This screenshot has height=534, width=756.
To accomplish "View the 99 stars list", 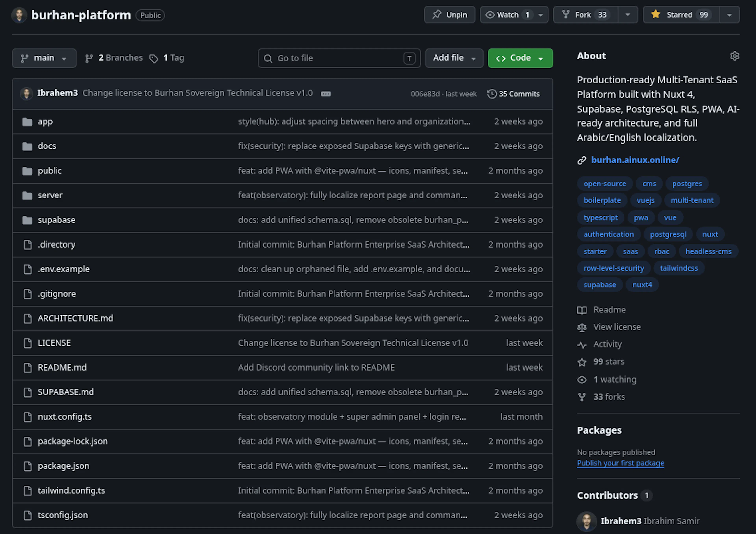I will [x=601, y=362].
